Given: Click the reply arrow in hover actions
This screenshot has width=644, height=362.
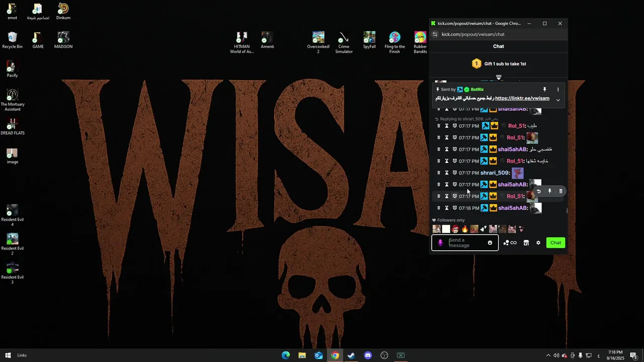Looking at the screenshot, I should (539, 191).
